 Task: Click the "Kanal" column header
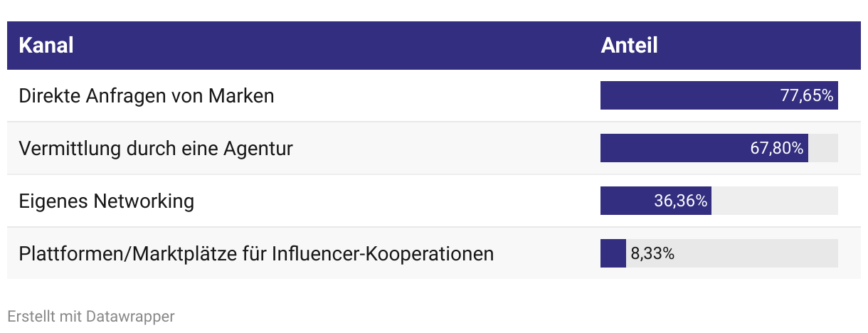[46, 46]
